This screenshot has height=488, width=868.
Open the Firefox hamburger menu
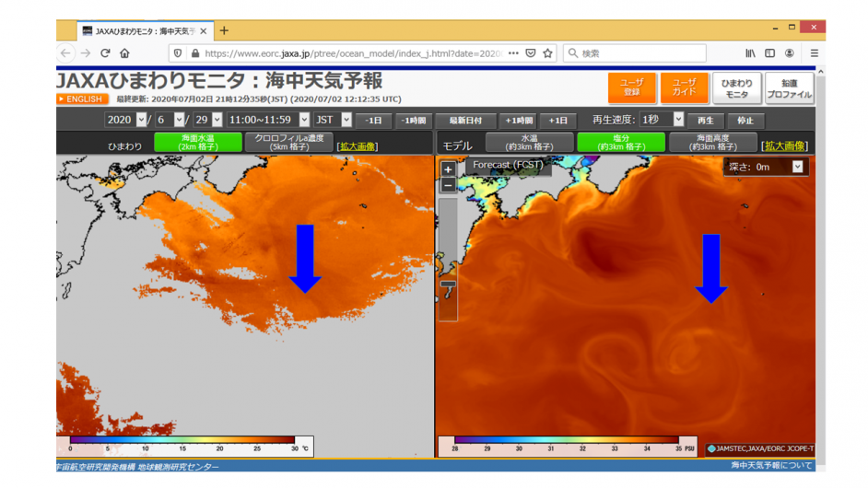click(x=815, y=53)
